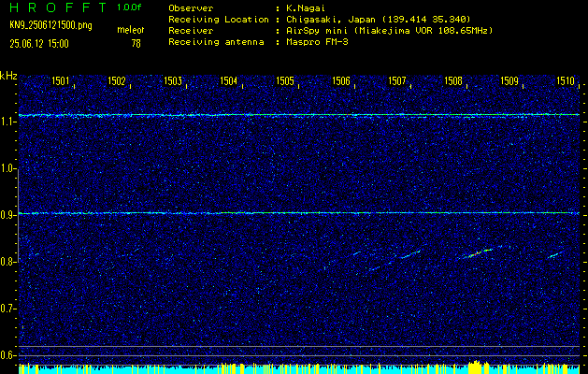
Task: Click the 1510 time marker
Action: (566, 80)
